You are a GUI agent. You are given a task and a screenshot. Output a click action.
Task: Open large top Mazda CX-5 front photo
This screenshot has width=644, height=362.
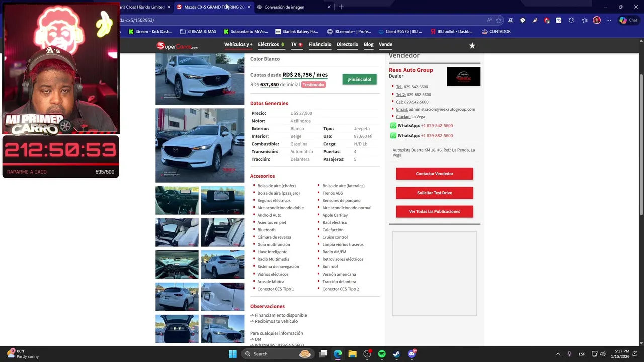click(200, 79)
